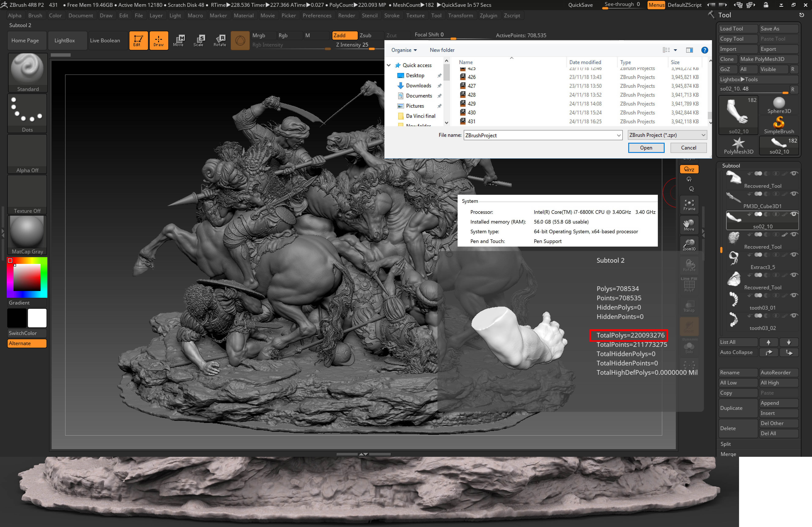Select the white secondary color swatch
The image size is (812, 527).
(37, 318)
